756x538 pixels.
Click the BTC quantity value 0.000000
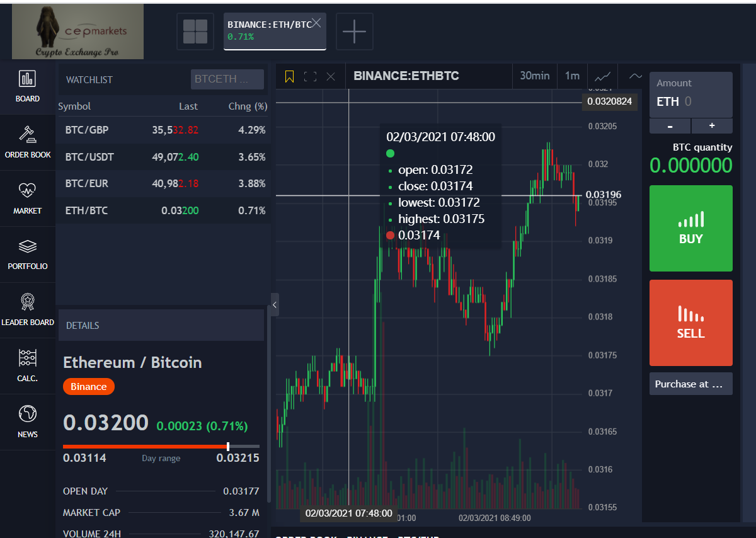click(x=691, y=166)
